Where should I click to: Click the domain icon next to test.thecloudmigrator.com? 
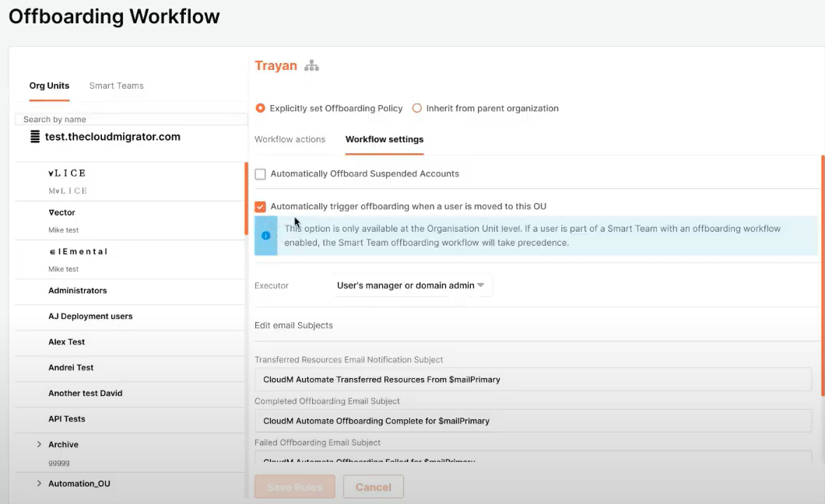tap(34, 137)
